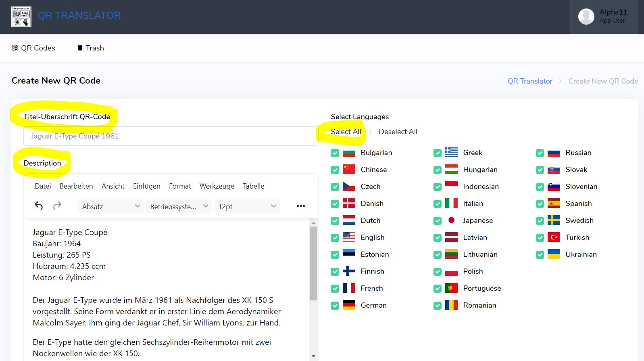This screenshot has height=361, width=644.
Task: Click the 'Hubraum: 4.235 ccm' line
Action: [x=69, y=266]
